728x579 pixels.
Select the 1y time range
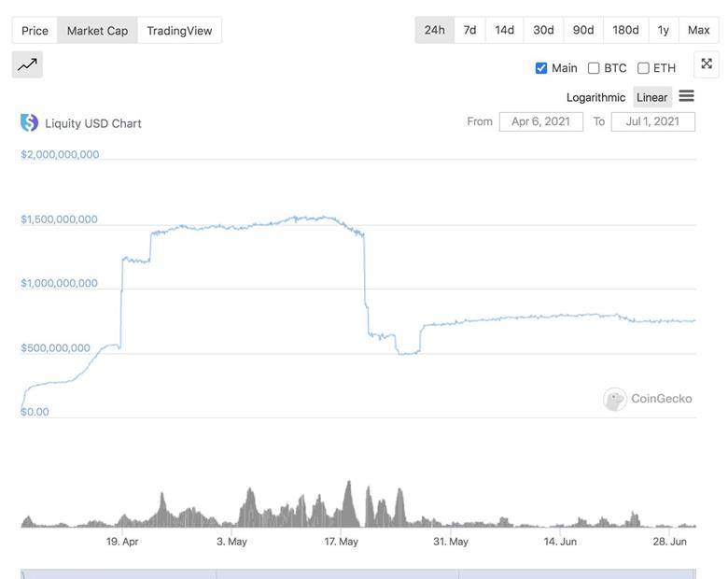coord(664,30)
